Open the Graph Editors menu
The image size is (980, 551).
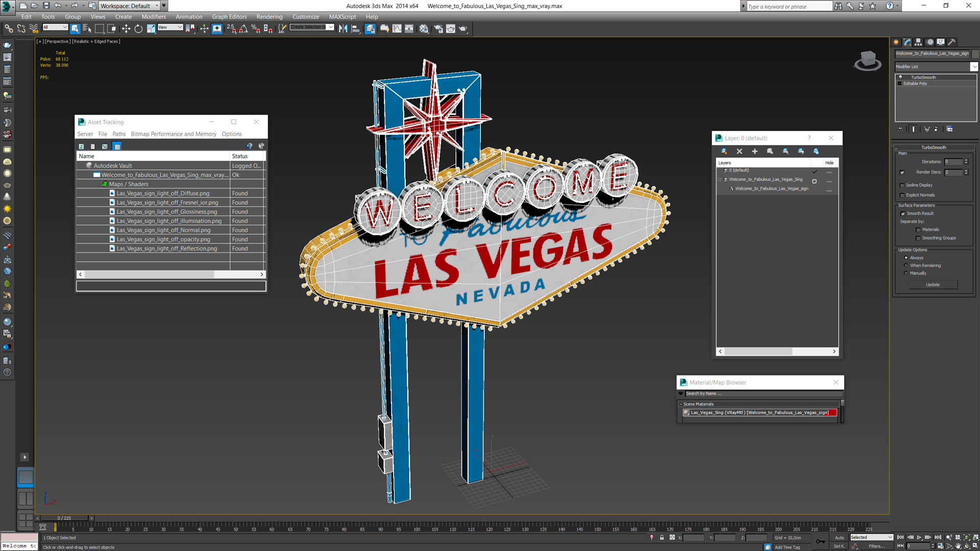(229, 17)
